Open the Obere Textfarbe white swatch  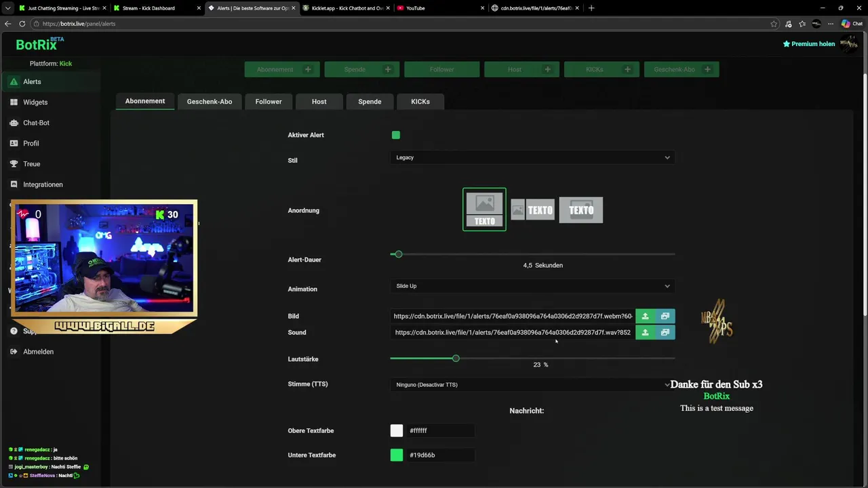click(397, 430)
